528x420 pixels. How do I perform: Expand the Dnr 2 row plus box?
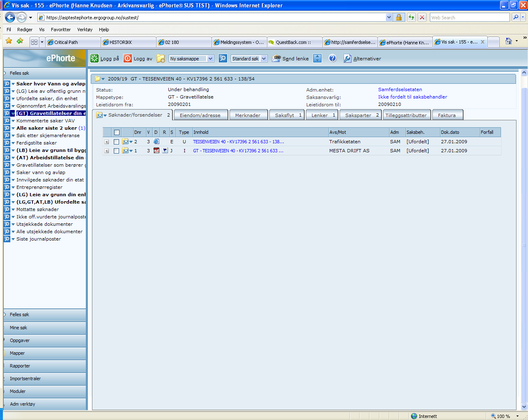[106, 142]
